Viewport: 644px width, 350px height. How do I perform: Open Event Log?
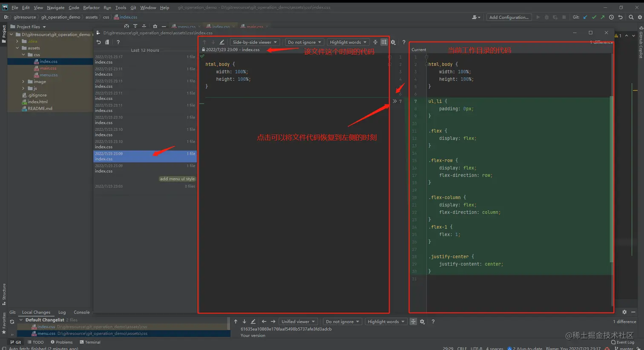[623, 342]
